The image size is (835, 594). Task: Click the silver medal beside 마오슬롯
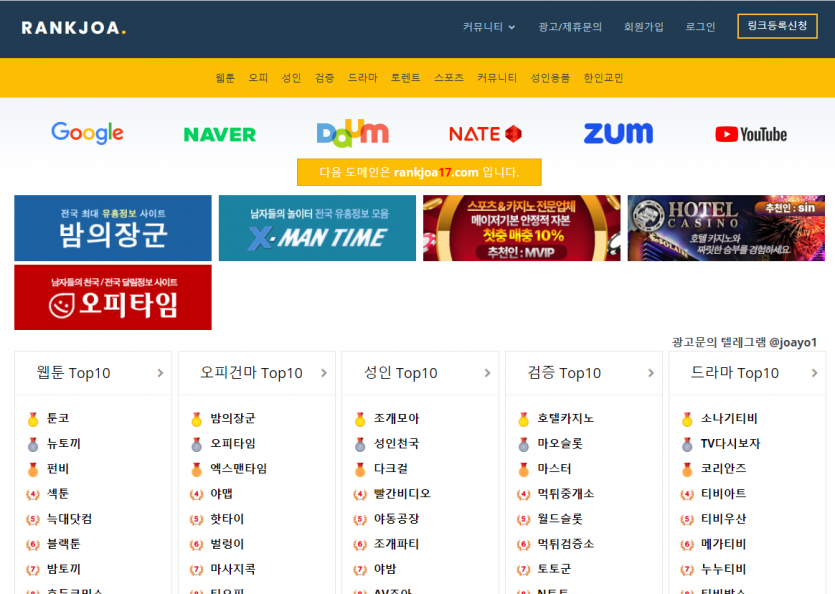tap(523, 444)
